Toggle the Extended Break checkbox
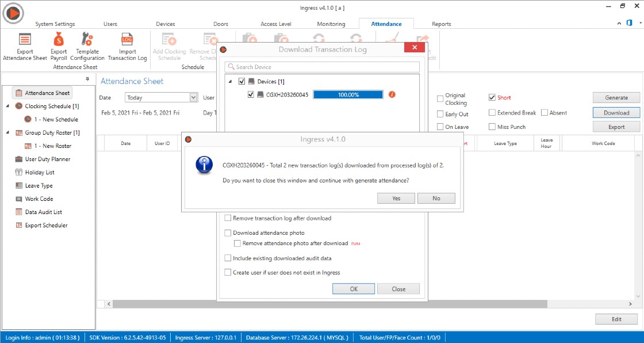Image resolution: width=644 pixels, height=343 pixels. 492,113
